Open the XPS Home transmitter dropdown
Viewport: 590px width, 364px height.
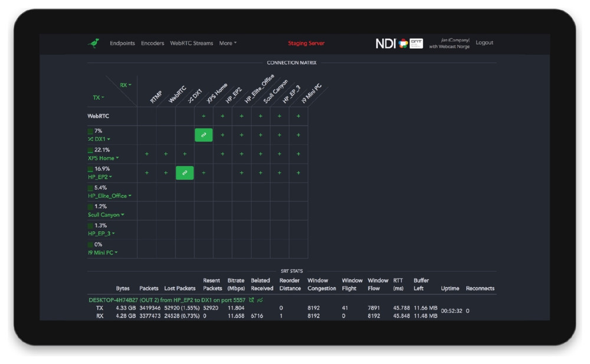[x=103, y=158]
